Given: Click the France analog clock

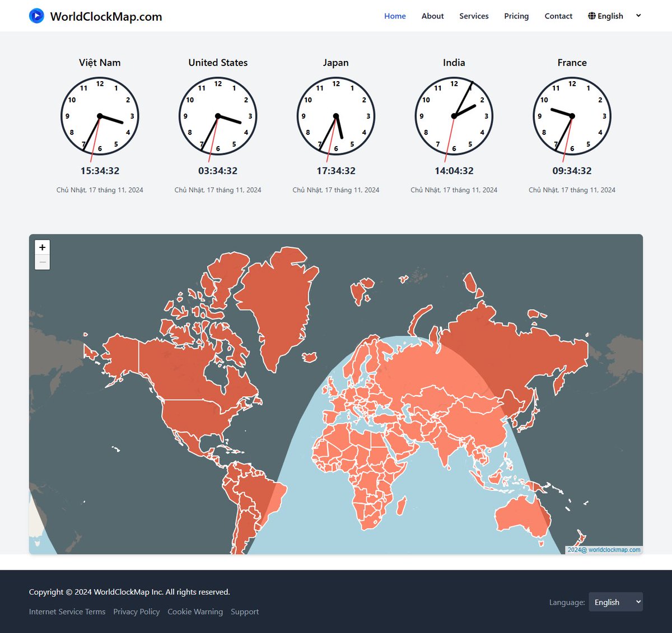Looking at the screenshot, I should pyautogui.click(x=572, y=116).
